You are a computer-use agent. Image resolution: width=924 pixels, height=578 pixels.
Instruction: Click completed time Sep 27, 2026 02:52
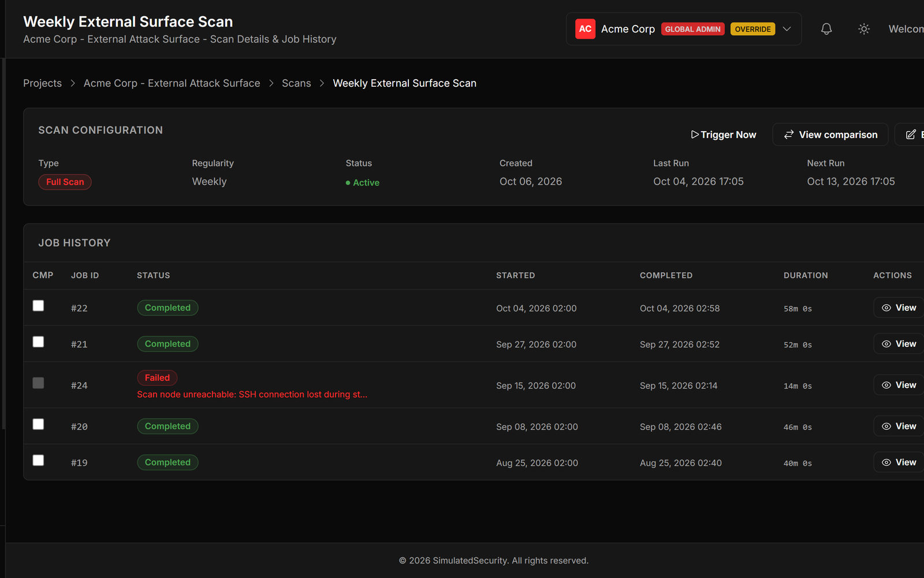coord(680,344)
